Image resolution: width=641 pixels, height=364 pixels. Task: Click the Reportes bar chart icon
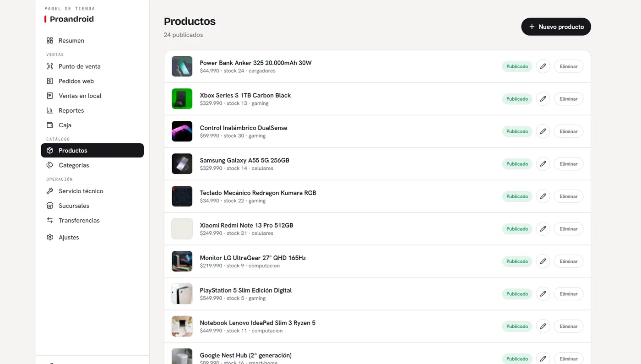pos(50,110)
